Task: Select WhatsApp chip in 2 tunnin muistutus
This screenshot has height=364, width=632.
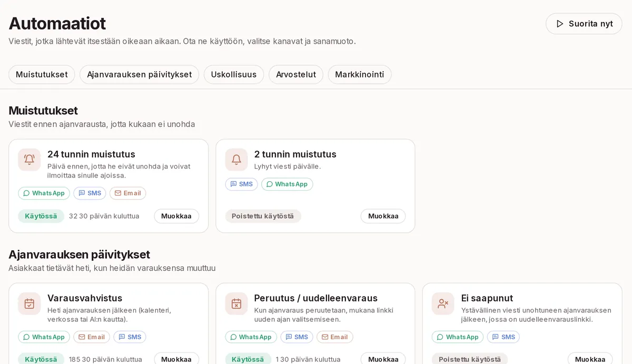Action: (x=287, y=184)
